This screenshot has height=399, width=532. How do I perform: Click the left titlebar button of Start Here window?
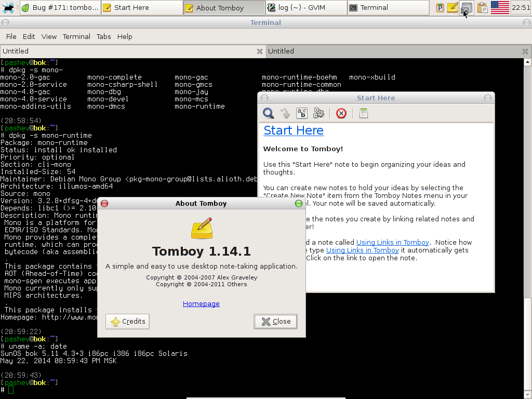coord(264,98)
